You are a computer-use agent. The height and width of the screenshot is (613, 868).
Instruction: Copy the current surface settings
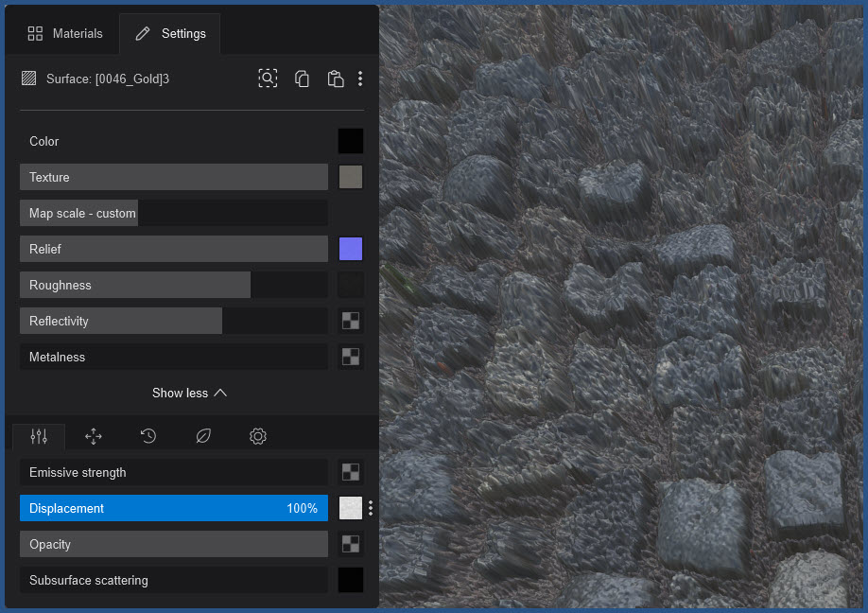click(302, 79)
